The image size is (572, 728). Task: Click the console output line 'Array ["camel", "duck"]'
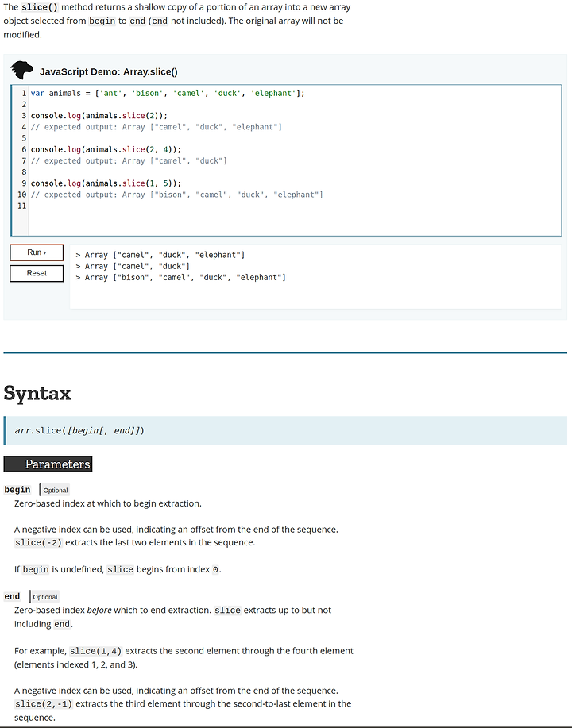133,266
